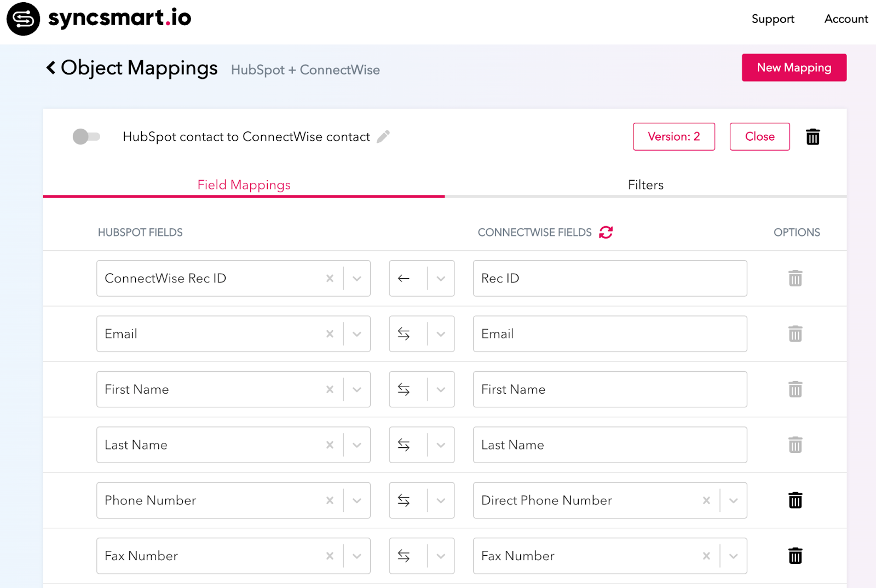This screenshot has height=588, width=876.
Task: Switch to the Filters tab
Action: 646,185
